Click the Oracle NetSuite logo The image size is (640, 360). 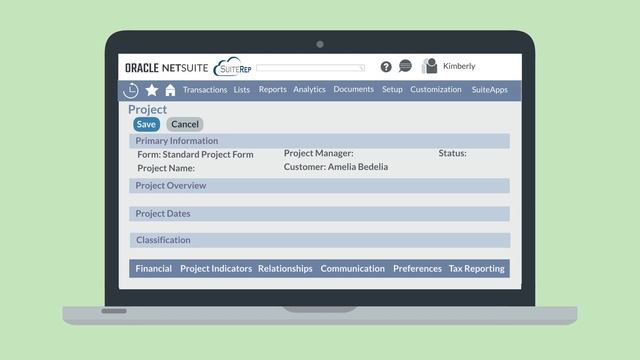167,68
